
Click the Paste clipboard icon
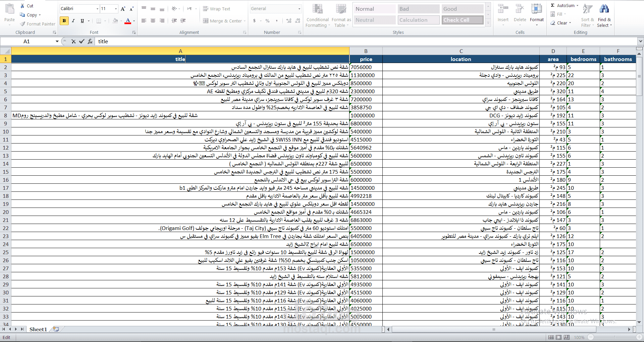(9, 9)
